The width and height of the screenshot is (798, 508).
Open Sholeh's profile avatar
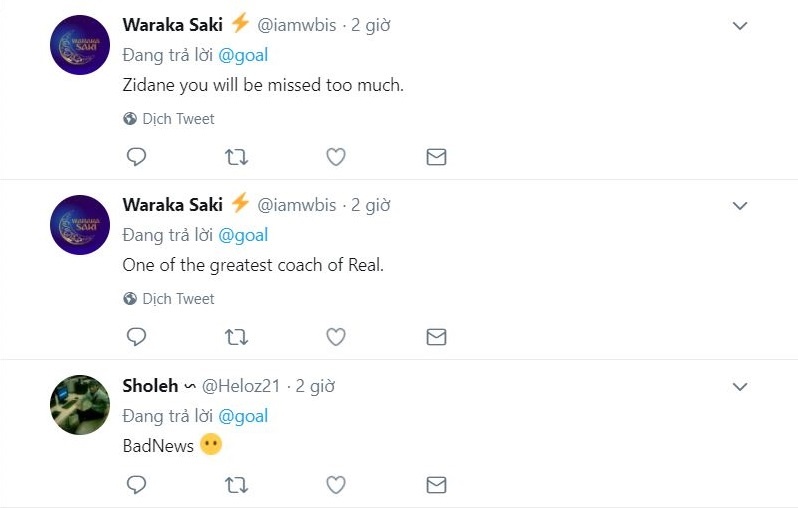[x=80, y=405]
